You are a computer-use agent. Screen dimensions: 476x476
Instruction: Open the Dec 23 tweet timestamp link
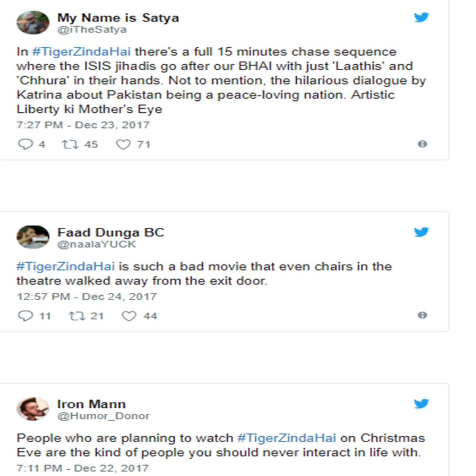[83, 125]
